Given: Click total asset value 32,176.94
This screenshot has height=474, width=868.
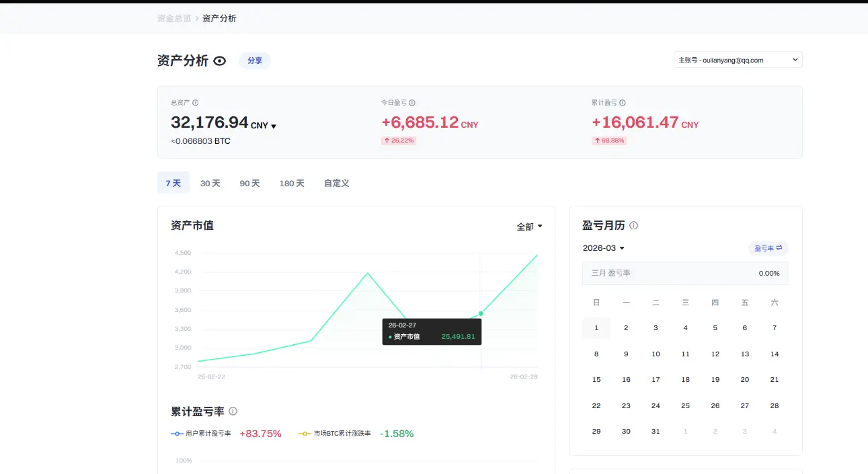Looking at the screenshot, I should [x=210, y=122].
